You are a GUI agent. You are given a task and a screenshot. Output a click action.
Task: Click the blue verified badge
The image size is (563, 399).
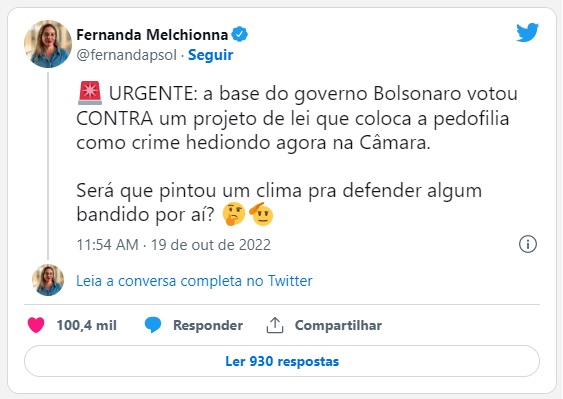(239, 34)
